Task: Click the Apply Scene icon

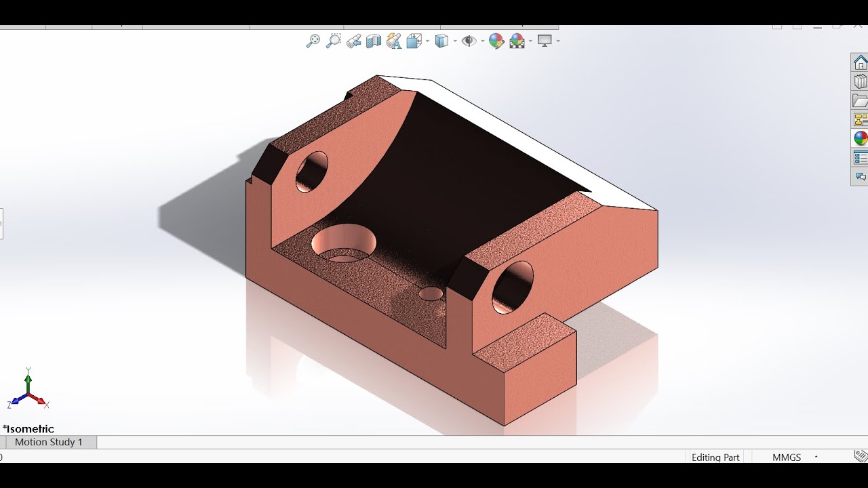Action: click(517, 41)
